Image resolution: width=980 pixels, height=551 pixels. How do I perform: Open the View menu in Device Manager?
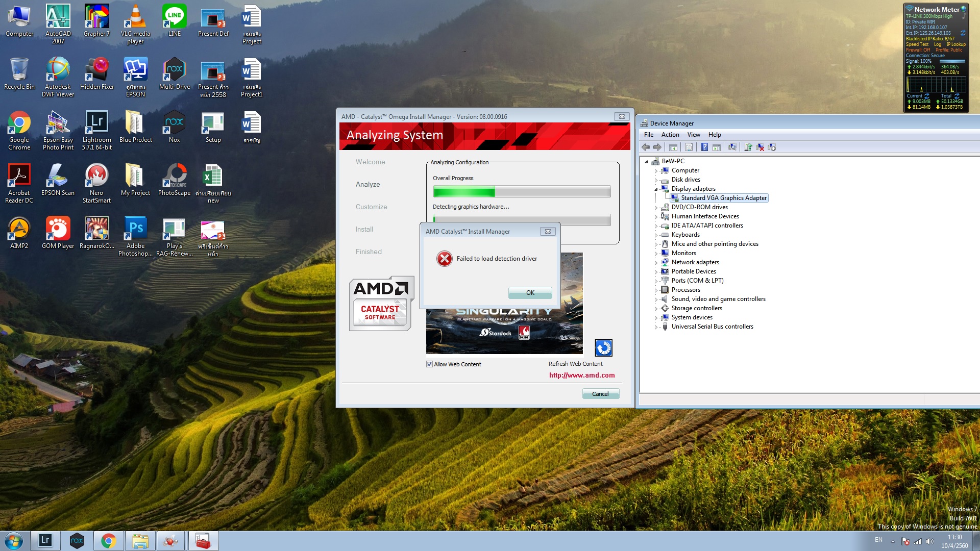[x=694, y=135]
